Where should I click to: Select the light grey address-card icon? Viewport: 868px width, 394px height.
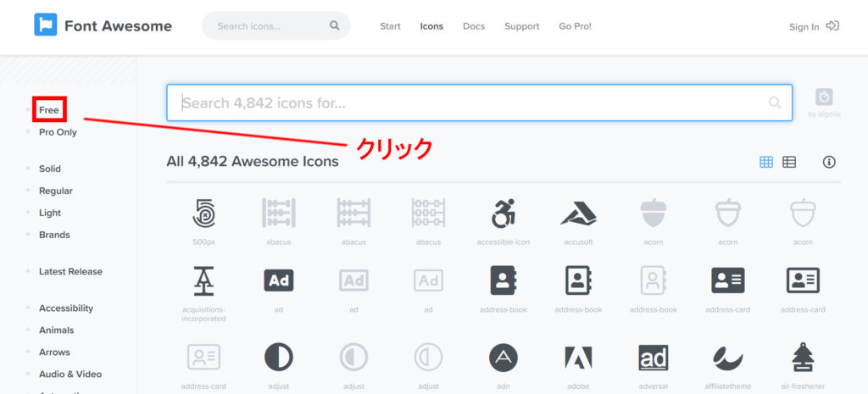pyautogui.click(x=203, y=357)
